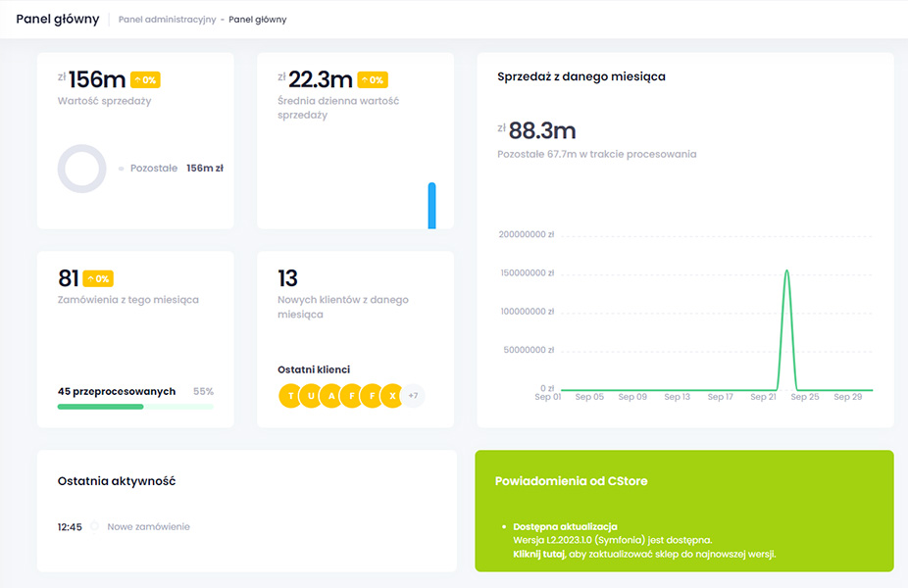Click the green processed orders progress bar

click(x=100, y=407)
